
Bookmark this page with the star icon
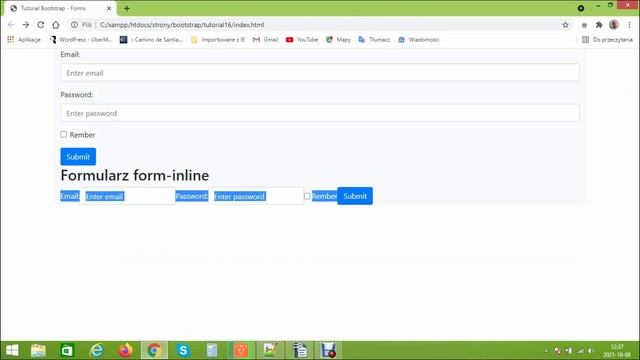(565, 25)
